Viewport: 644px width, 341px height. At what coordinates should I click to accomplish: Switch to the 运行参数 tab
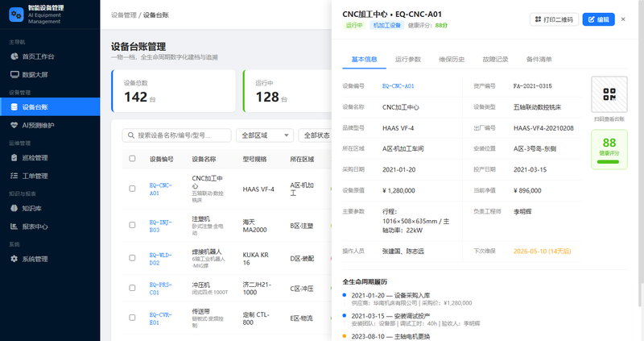click(408, 59)
